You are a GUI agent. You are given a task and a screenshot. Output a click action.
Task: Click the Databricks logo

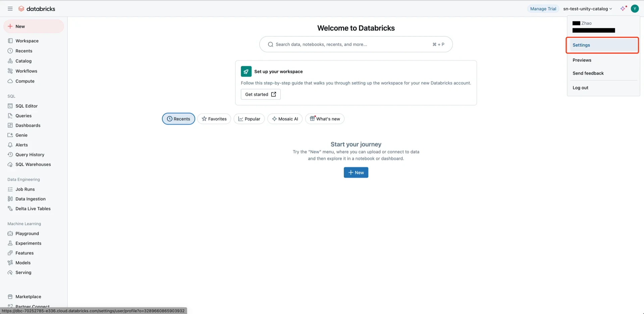(37, 9)
